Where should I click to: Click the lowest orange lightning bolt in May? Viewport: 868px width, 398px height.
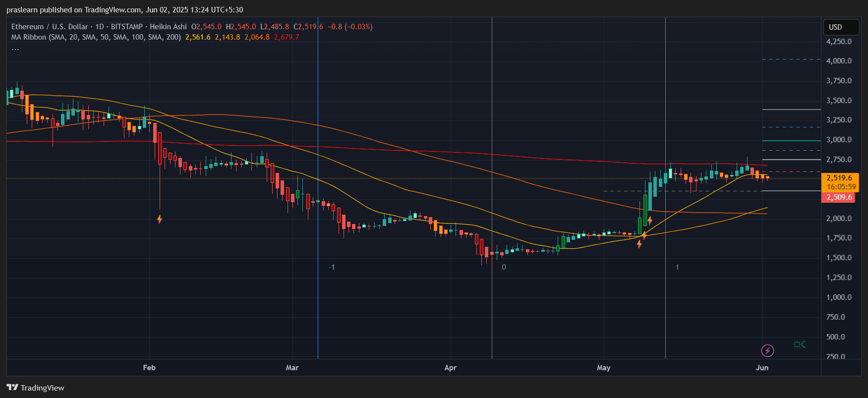point(639,244)
